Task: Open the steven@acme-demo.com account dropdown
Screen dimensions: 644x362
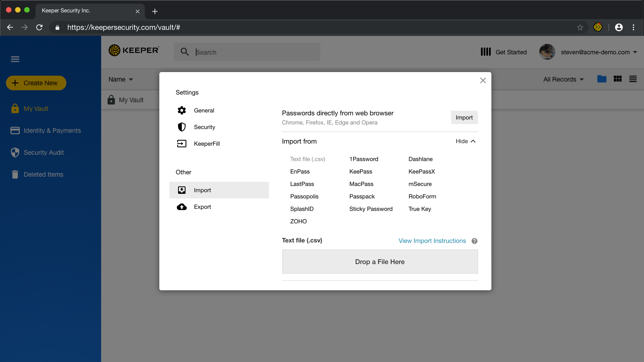Action: (x=599, y=52)
